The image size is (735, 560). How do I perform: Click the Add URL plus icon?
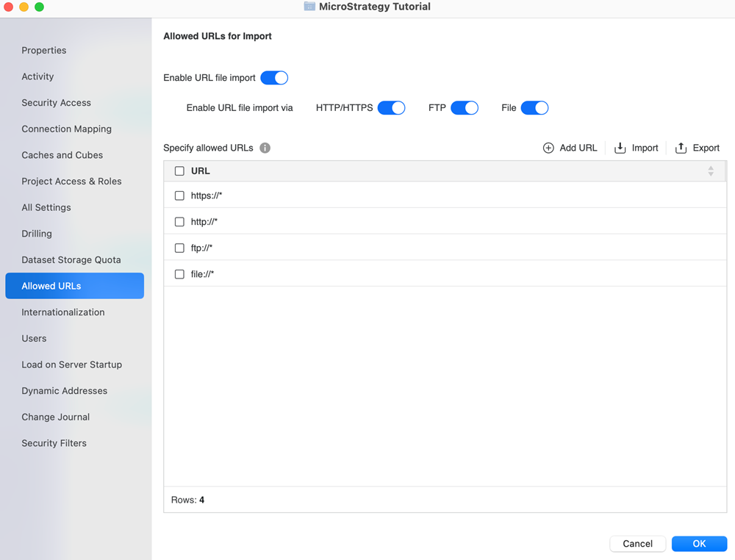(x=548, y=148)
